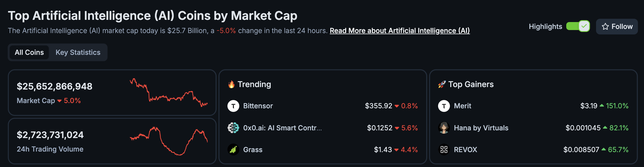Click the REVOX puzzle logo icon
The image size is (644, 167).
pos(444,150)
